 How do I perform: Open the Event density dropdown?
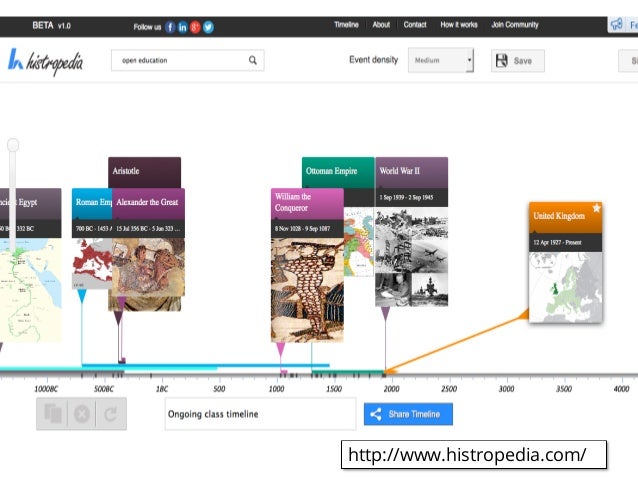point(441,60)
